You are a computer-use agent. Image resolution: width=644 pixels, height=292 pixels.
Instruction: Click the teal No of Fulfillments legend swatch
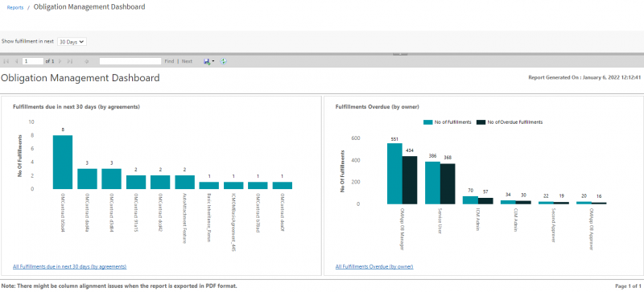point(427,122)
